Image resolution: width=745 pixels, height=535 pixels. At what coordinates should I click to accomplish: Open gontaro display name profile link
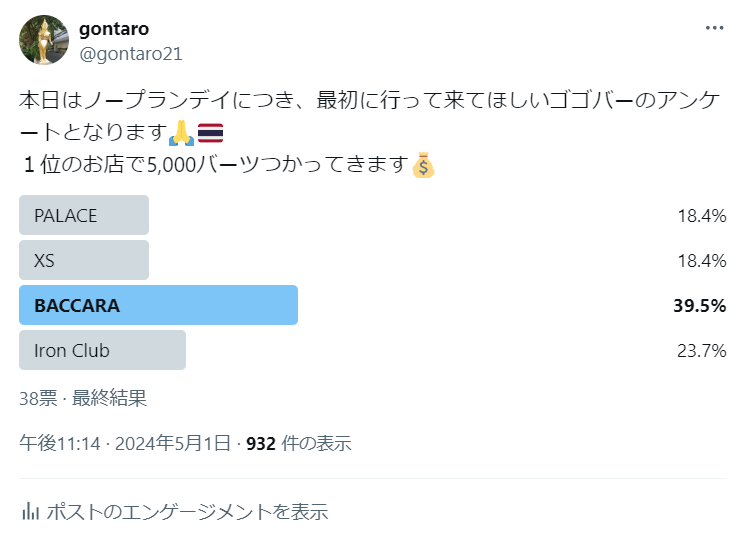[x=114, y=28]
